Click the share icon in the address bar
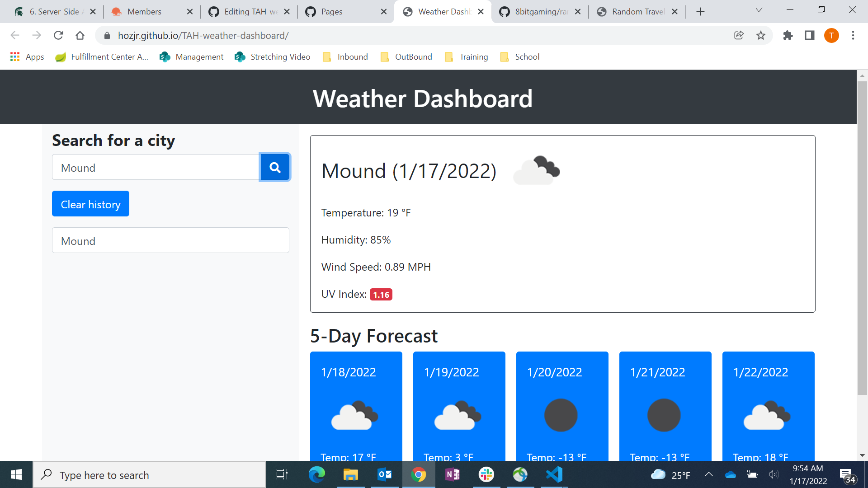Viewport: 868px width, 488px height. pos(739,35)
